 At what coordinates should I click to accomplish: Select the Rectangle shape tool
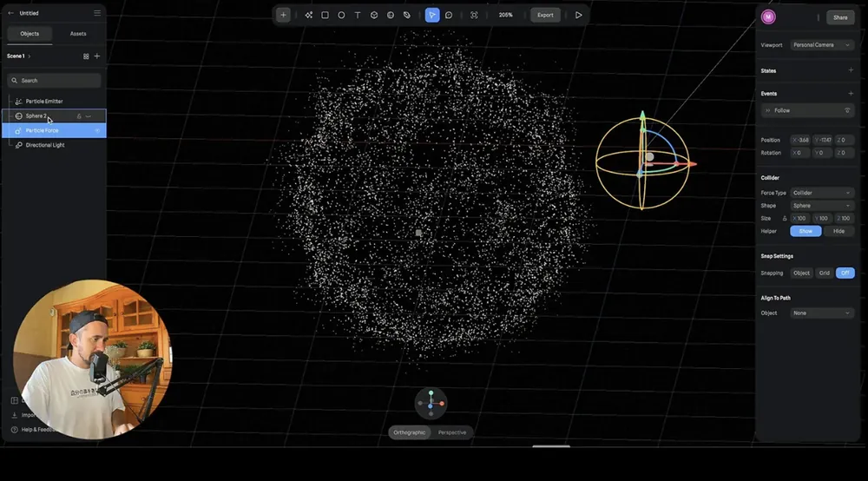325,15
